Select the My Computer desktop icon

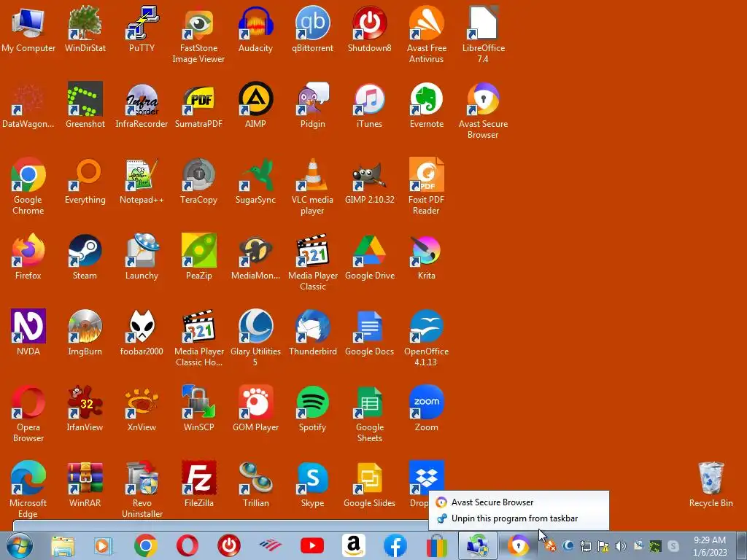28,28
